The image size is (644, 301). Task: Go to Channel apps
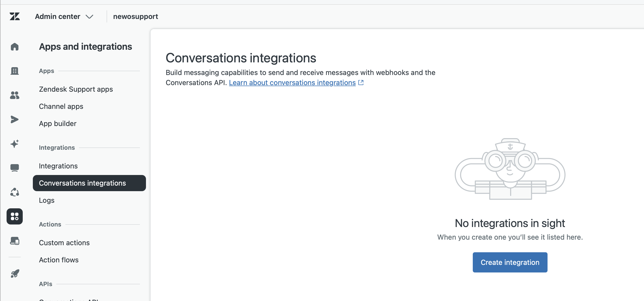pyautogui.click(x=61, y=106)
